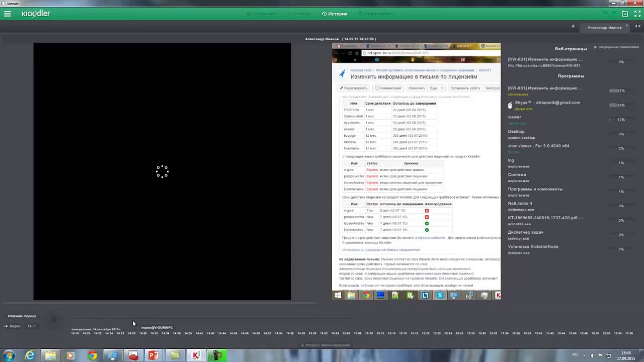
Task: Close the Александр Иванов tab
Action: (627, 26)
